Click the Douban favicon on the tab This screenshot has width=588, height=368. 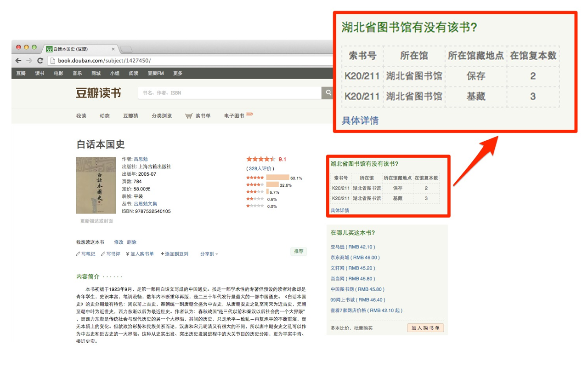point(49,49)
